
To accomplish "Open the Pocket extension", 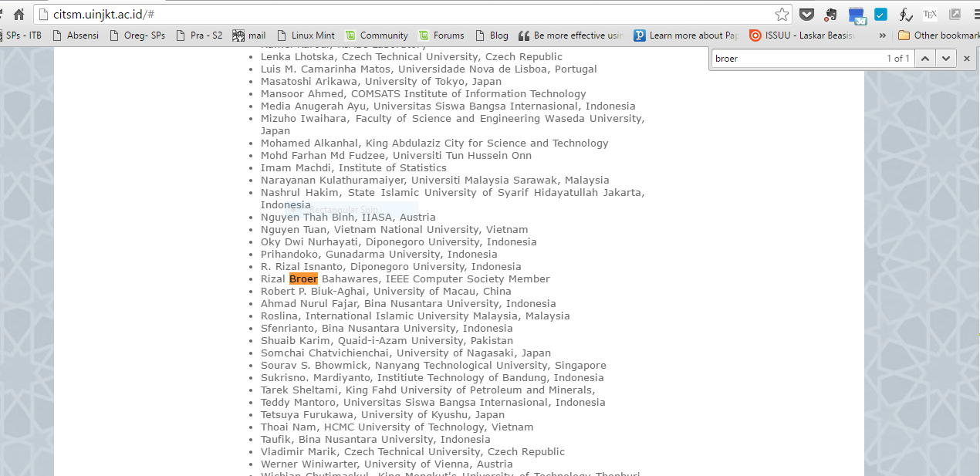I will 806,14.
